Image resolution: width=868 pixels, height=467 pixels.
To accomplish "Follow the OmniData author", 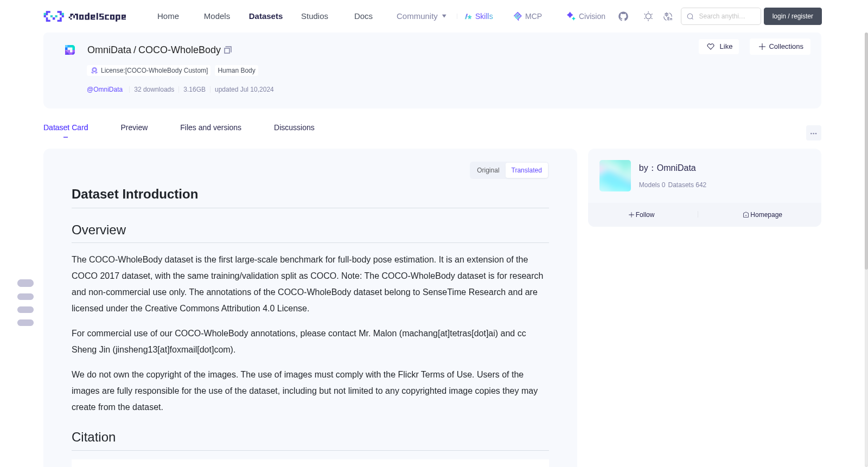I will (x=642, y=215).
